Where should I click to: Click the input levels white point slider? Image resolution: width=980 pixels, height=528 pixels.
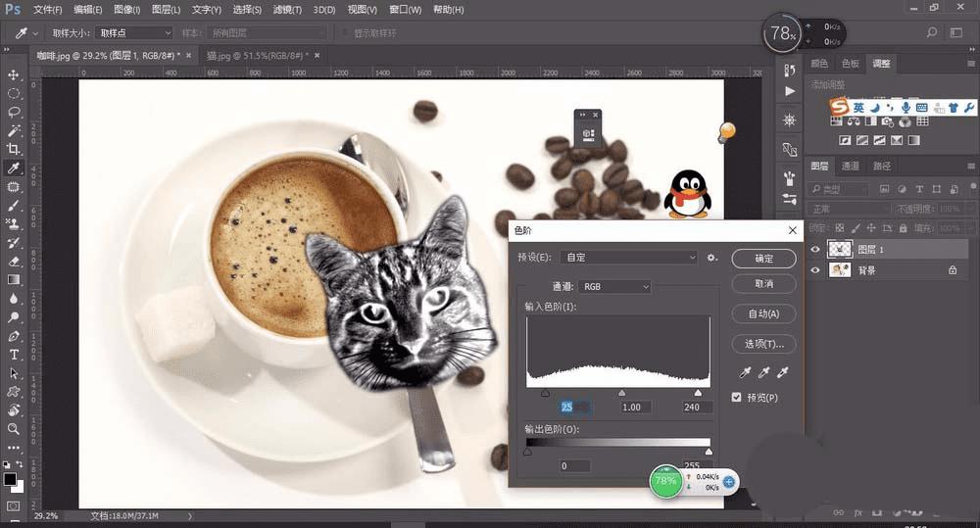point(698,393)
